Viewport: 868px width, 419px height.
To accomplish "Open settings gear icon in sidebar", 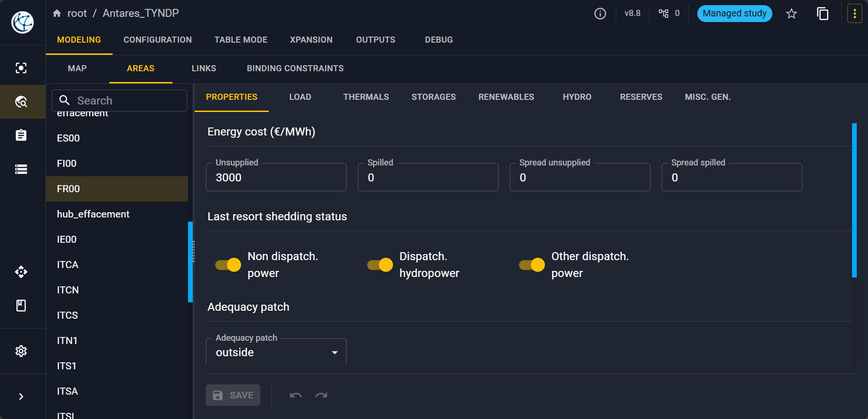I will point(21,351).
